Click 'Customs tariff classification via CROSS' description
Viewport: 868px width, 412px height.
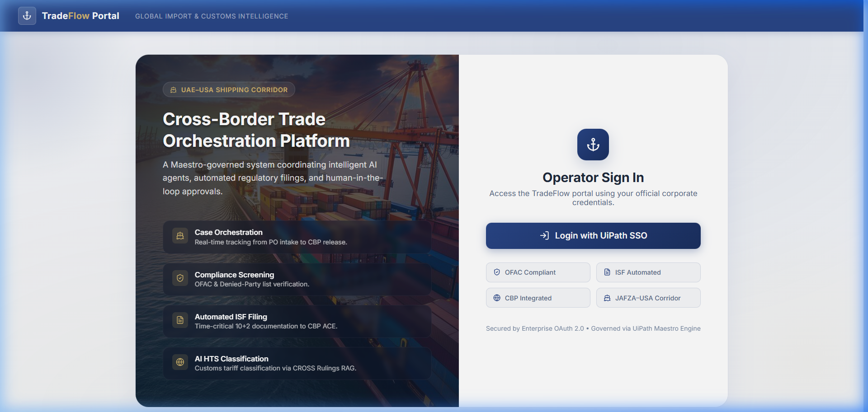tap(275, 368)
